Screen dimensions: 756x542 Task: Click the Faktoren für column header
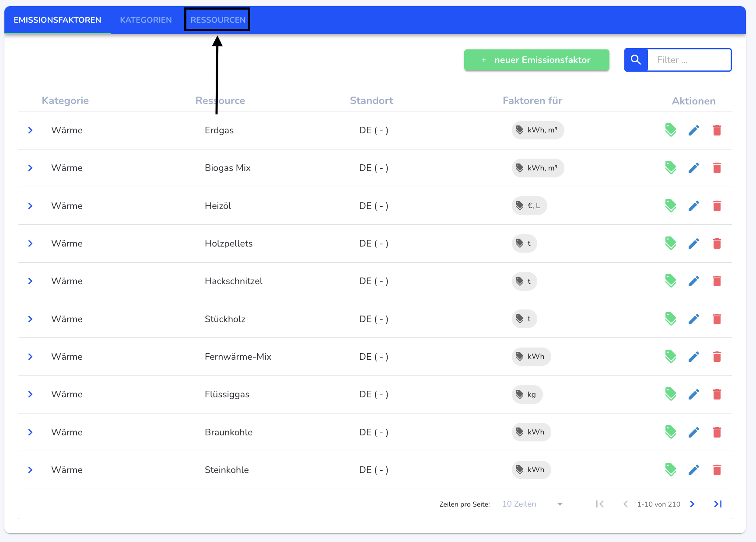[532, 101]
